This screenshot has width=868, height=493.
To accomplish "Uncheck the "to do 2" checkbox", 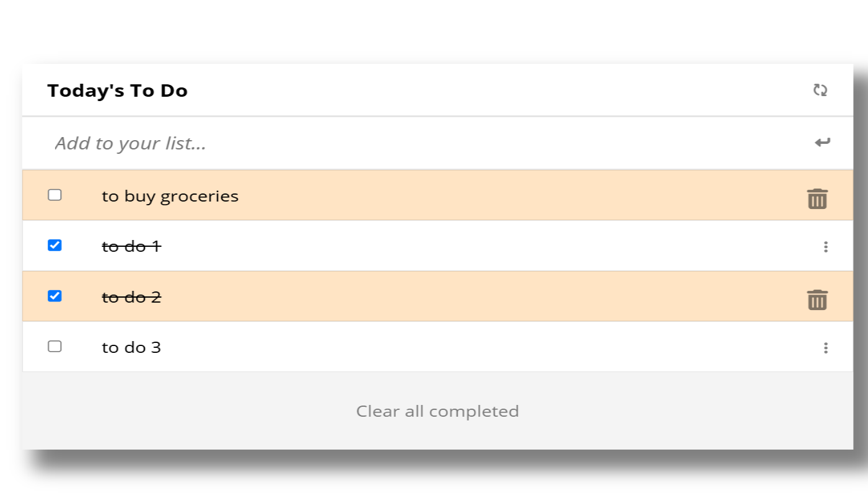I will pyautogui.click(x=55, y=296).
